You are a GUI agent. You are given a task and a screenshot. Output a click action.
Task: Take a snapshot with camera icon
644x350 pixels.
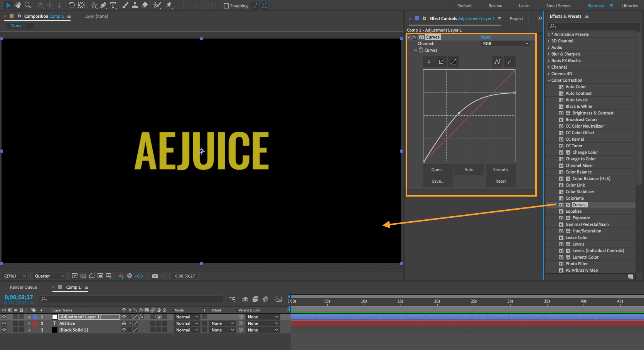[155, 276]
